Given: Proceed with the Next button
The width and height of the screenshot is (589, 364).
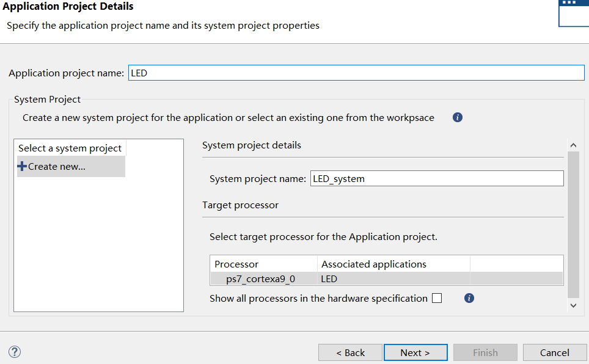Looking at the screenshot, I should click(415, 352).
